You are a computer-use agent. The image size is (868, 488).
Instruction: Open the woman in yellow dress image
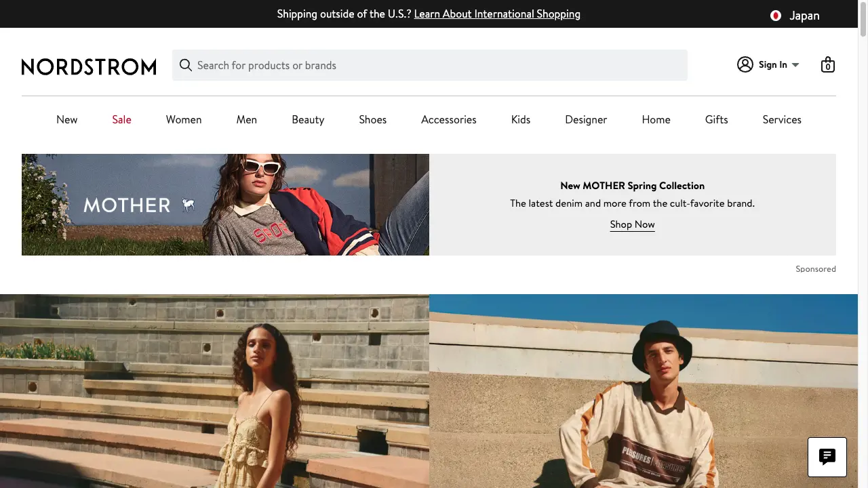214,391
